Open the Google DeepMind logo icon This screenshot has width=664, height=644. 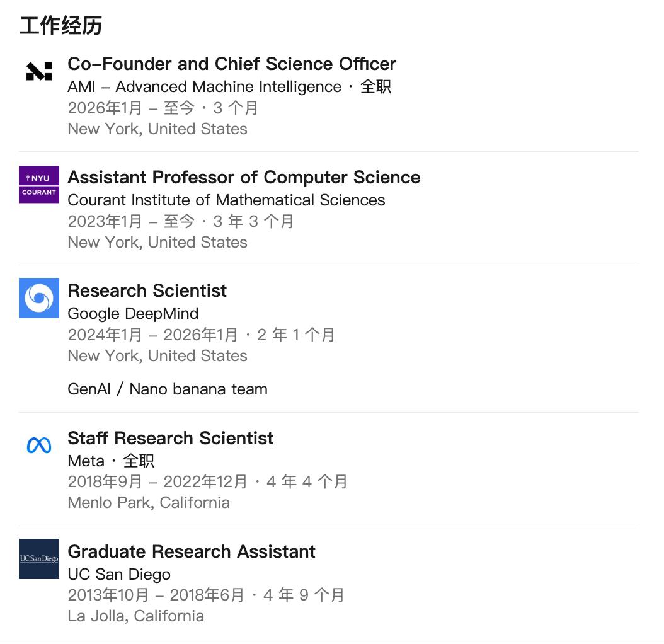(x=39, y=298)
